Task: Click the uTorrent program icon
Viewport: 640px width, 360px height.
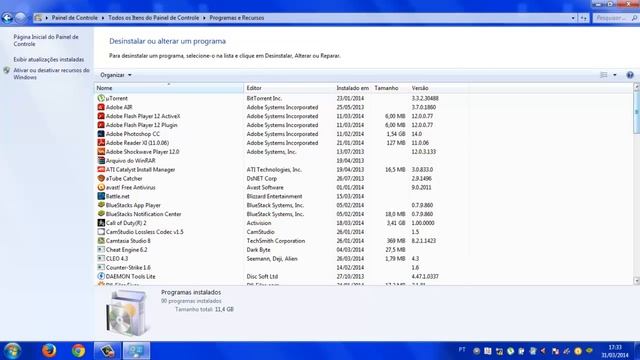Action: point(101,98)
